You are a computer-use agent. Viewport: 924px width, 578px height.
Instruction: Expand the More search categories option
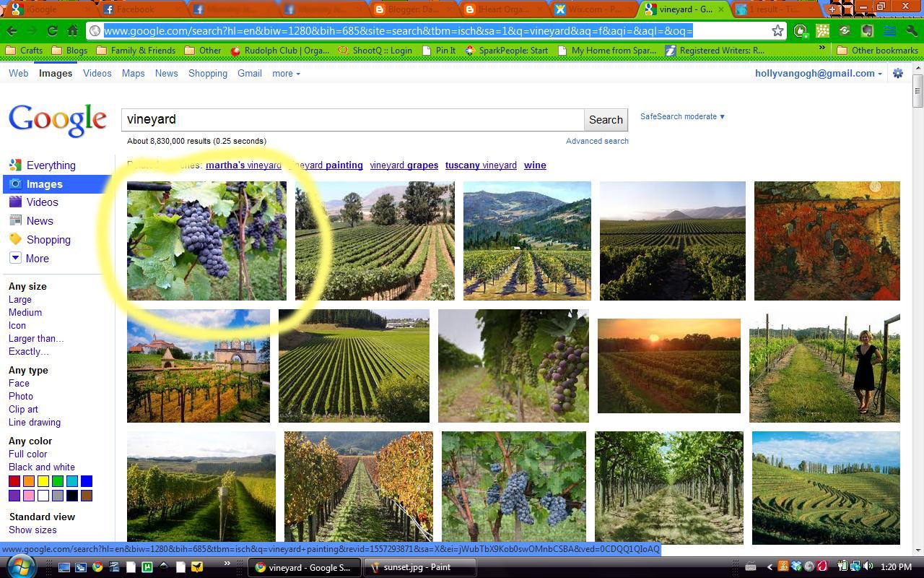click(x=29, y=259)
